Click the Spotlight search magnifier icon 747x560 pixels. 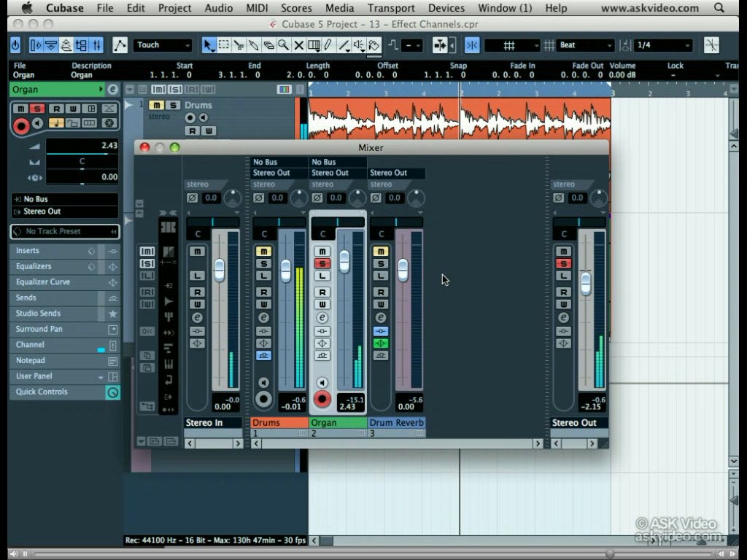720,8
